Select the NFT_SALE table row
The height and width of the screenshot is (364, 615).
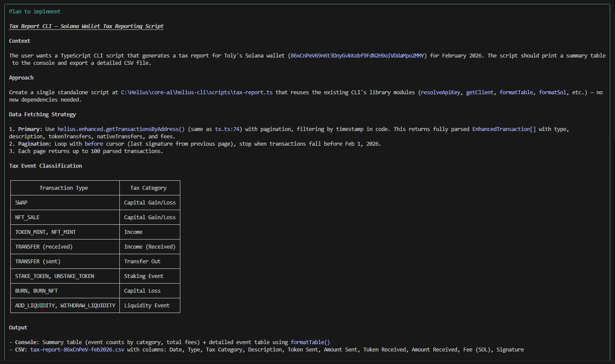click(27, 217)
